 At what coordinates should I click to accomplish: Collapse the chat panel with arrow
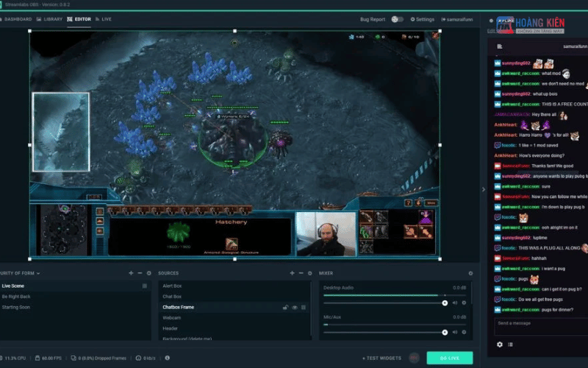(484, 190)
